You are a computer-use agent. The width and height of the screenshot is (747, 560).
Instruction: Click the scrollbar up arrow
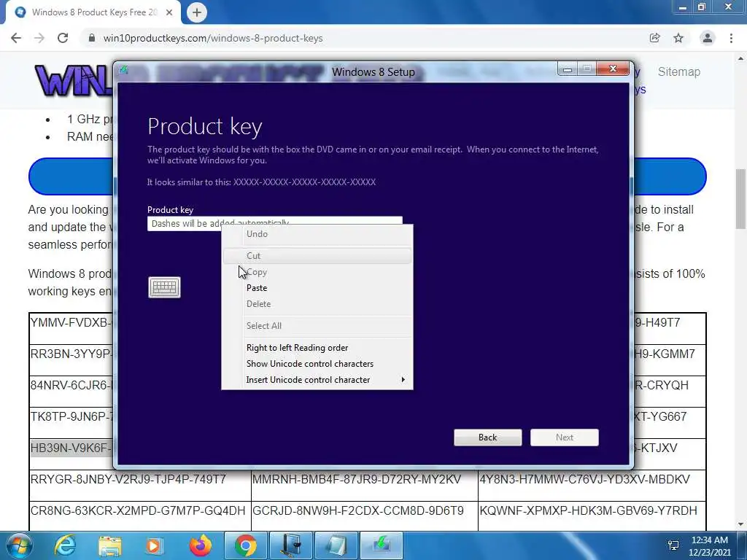click(741, 58)
